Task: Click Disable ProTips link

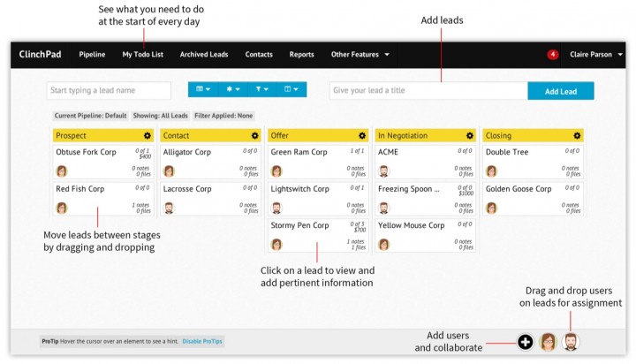Action: (x=202, y=341)
